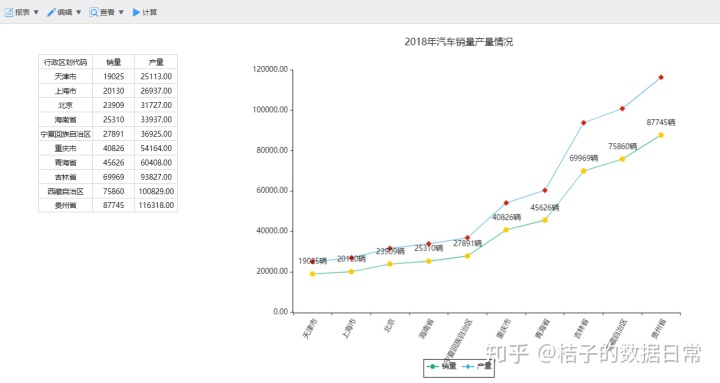Viewport: 720px width, 383px height.
Task: Open the 编辑 menu
Action: (x=64, y=12)
